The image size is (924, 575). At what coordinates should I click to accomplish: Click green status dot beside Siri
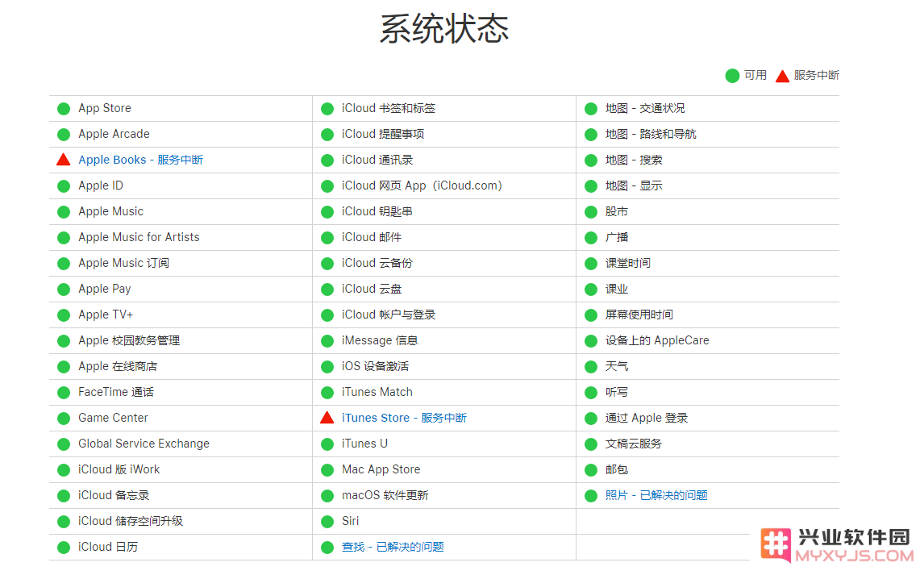(327, 522)
